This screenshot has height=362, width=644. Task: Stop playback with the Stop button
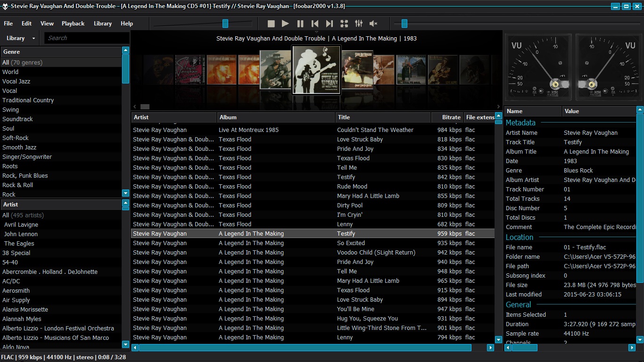point(271,24)
